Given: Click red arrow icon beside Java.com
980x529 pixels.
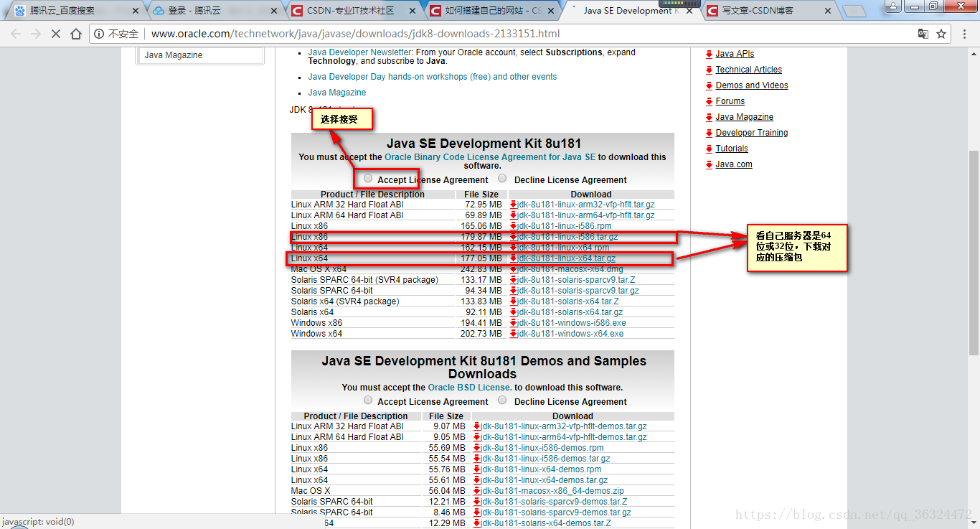Looking at the screenshot, I should coord(709,164).
